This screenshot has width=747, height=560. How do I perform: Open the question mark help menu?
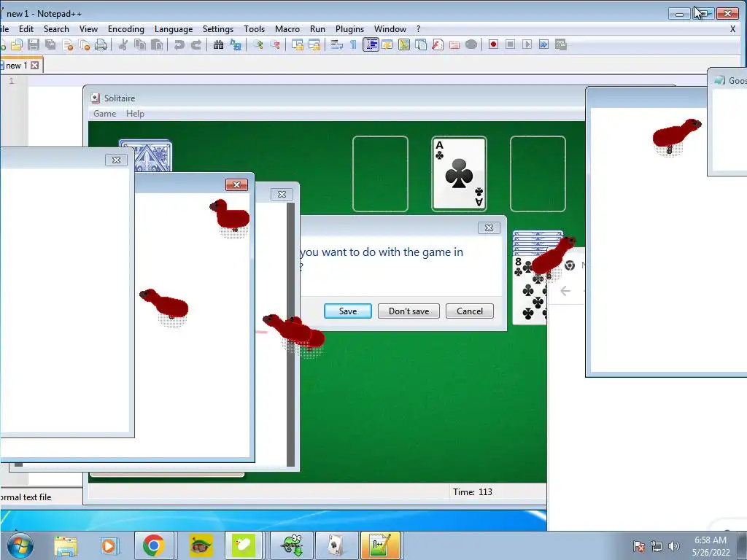418,29
